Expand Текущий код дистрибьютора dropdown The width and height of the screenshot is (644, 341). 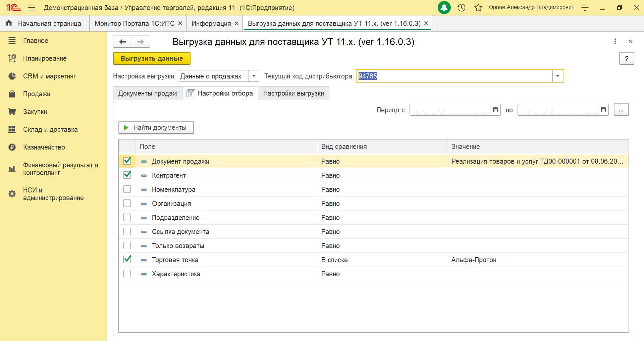pos(558,76)
